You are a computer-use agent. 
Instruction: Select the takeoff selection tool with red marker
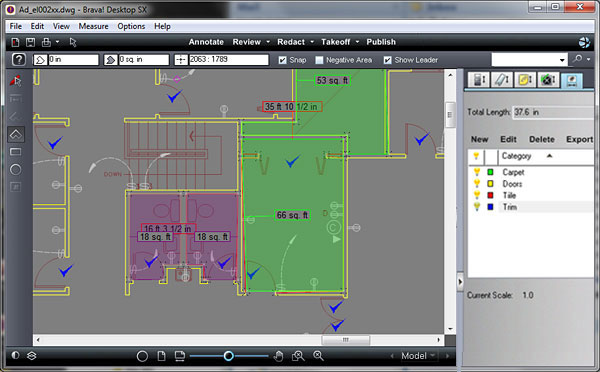pyautogui.click(x=15, y=81)
